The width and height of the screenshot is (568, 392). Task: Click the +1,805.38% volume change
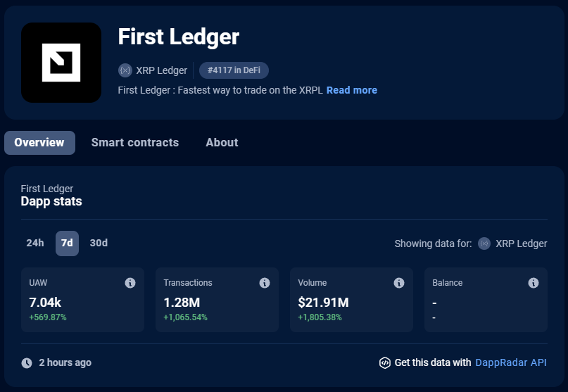(x=320, y=317)
